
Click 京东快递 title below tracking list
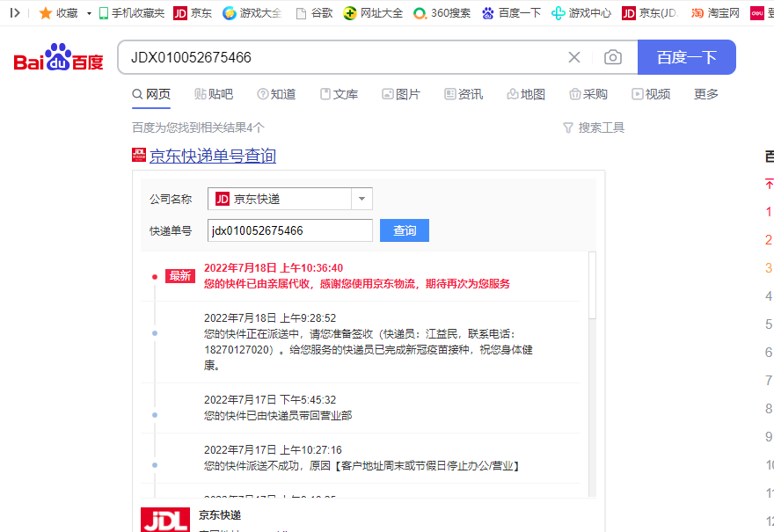[x=220, y=515]
